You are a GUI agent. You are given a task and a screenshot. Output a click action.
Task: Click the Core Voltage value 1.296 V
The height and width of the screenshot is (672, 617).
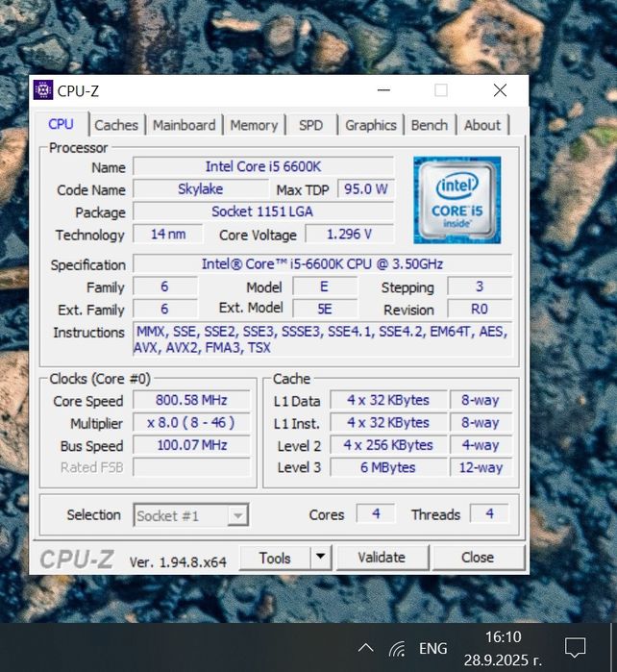tap(349, 234)
